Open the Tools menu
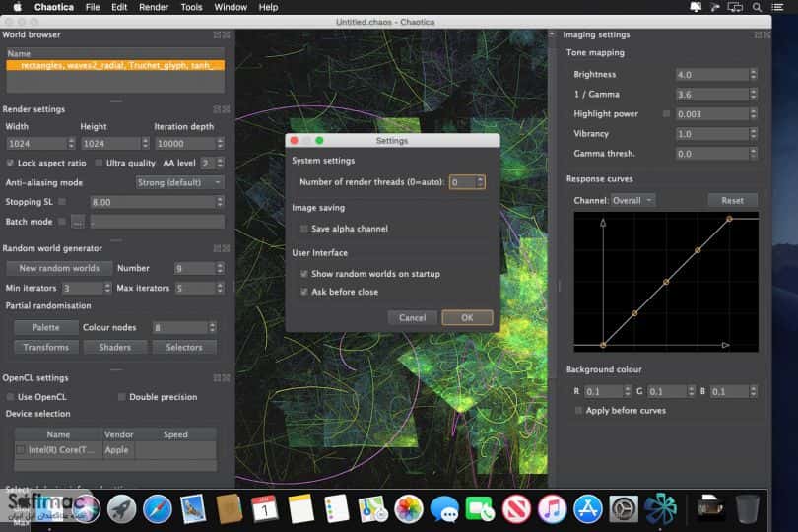This screenshot has width=798, height=532. tap(191, 7)
